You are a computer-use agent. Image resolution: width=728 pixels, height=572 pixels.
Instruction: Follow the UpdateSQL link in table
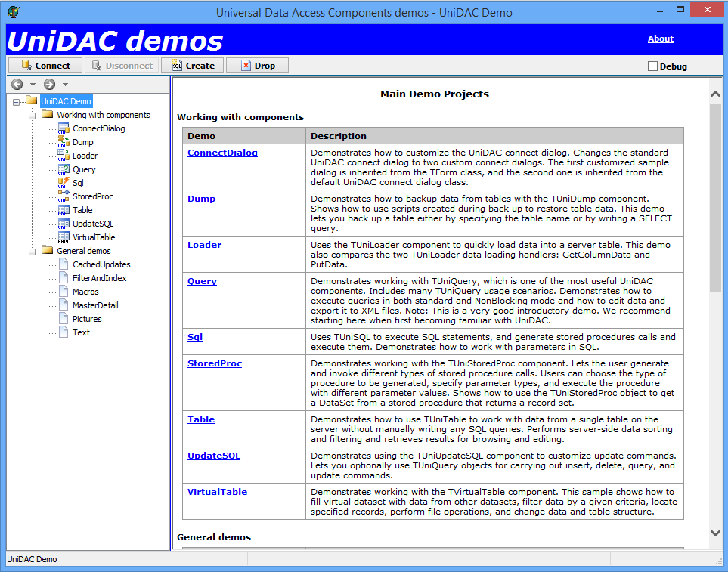pyautogui.click(x=213, y=456)
